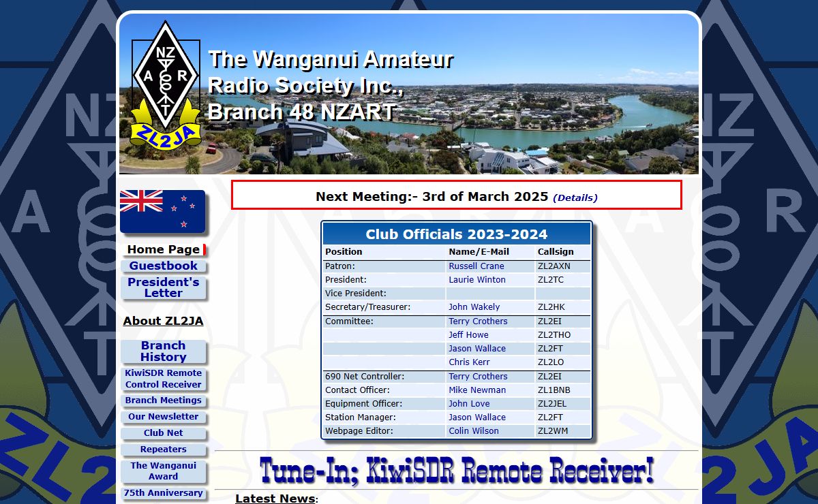Open the Guestbook page
Image resolution: width=818 pixels, height=504 pixels.
coord(164,266)
